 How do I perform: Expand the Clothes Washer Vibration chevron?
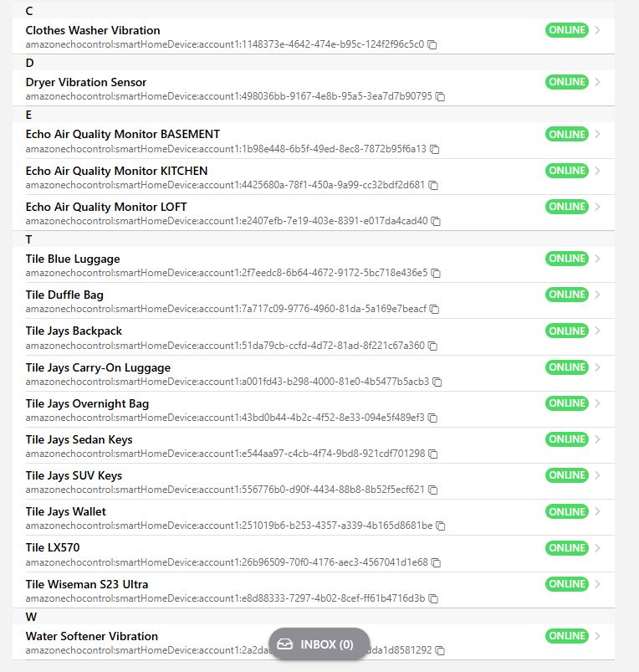pos(597,30)
